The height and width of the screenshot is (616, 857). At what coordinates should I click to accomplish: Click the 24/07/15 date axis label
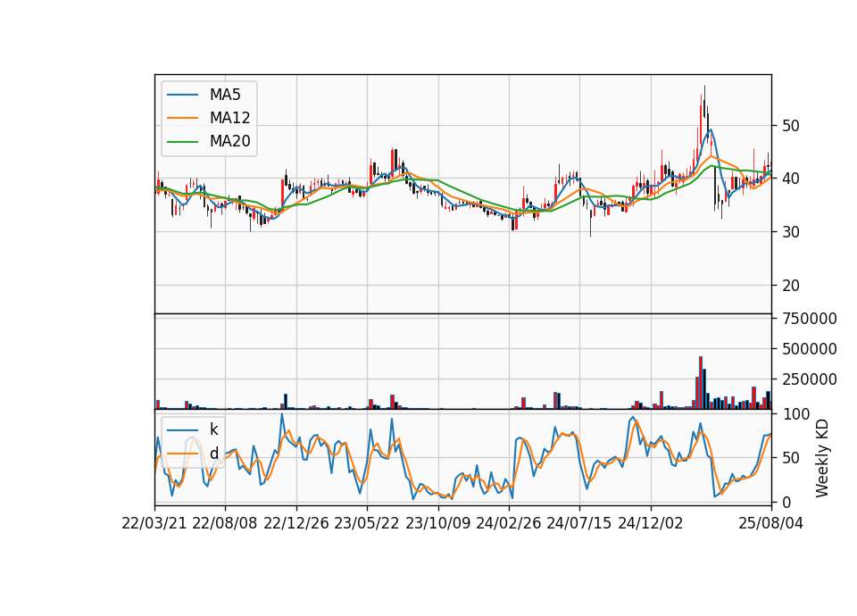578,523
